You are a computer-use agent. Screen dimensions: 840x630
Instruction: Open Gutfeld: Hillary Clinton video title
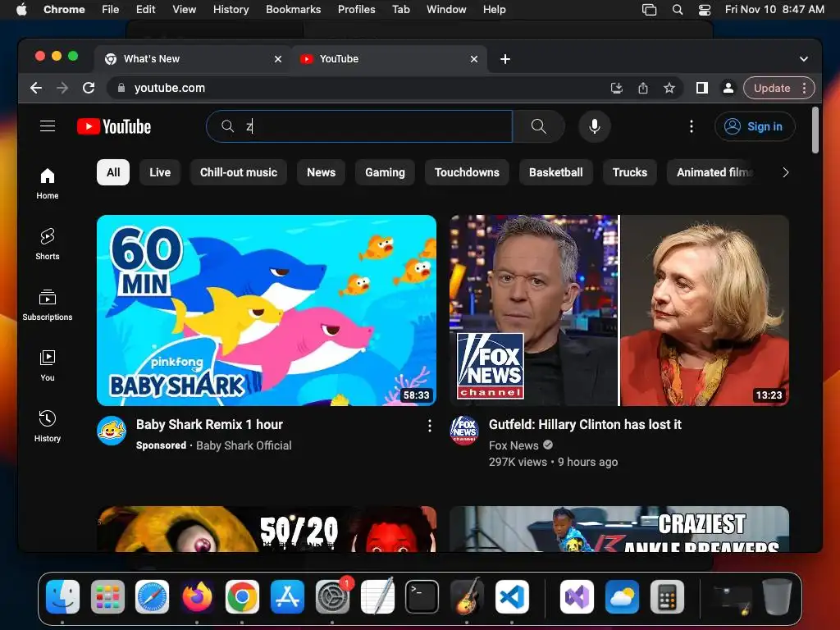tap(585, 425)
